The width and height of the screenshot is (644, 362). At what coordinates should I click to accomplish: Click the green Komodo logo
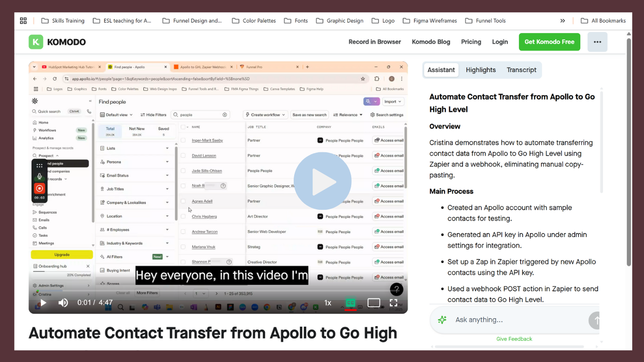click(x=36, y=42)
